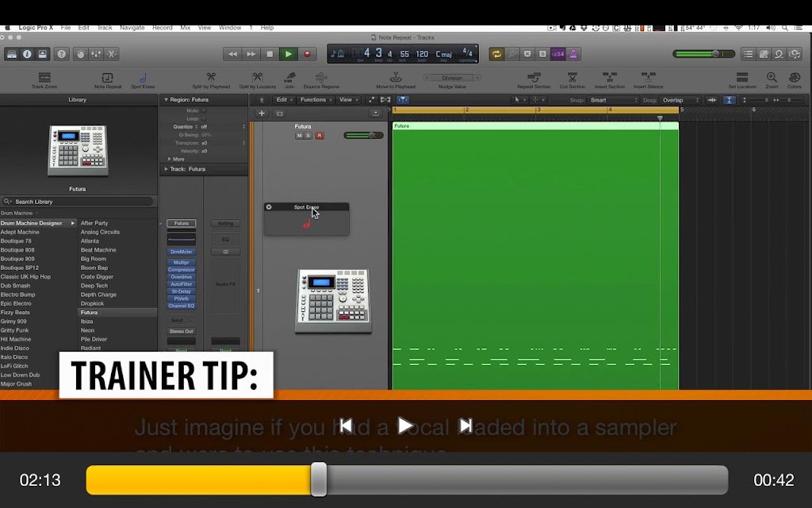
Task: Toggle Cycle mode button
Action: [496, 54]
